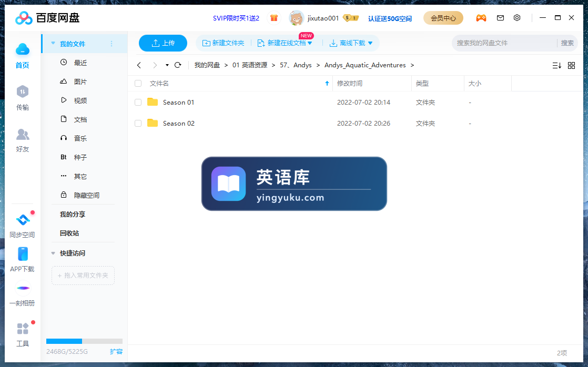
Task: Open 一刻相册 album icon
Action: 23,288
